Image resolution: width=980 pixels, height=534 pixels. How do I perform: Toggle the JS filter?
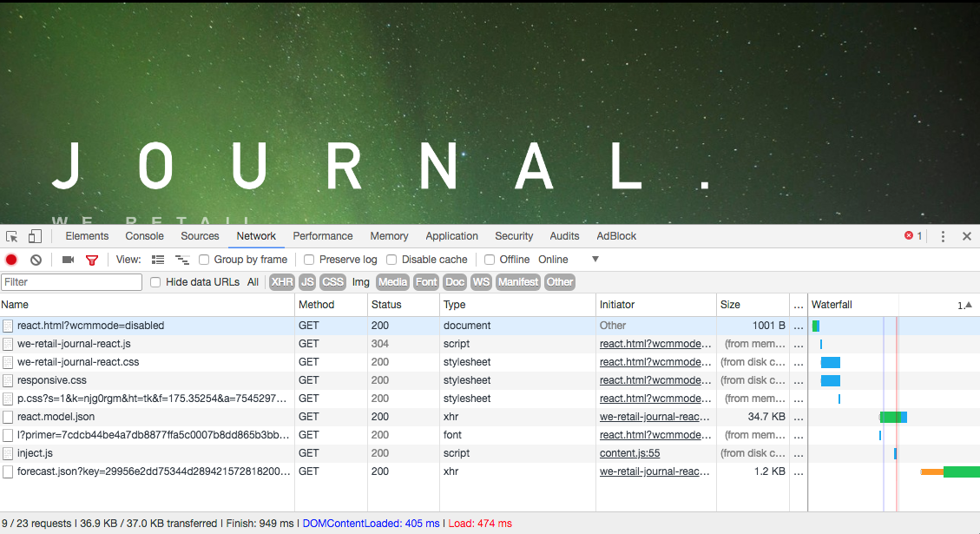[307, 282]
